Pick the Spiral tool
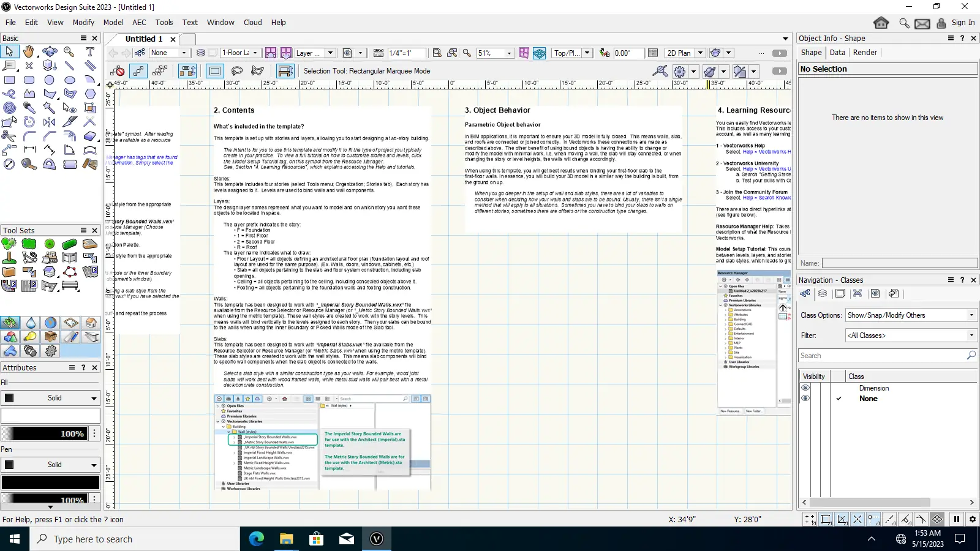This screenshot has width=980, height=551. coord(9,108)
